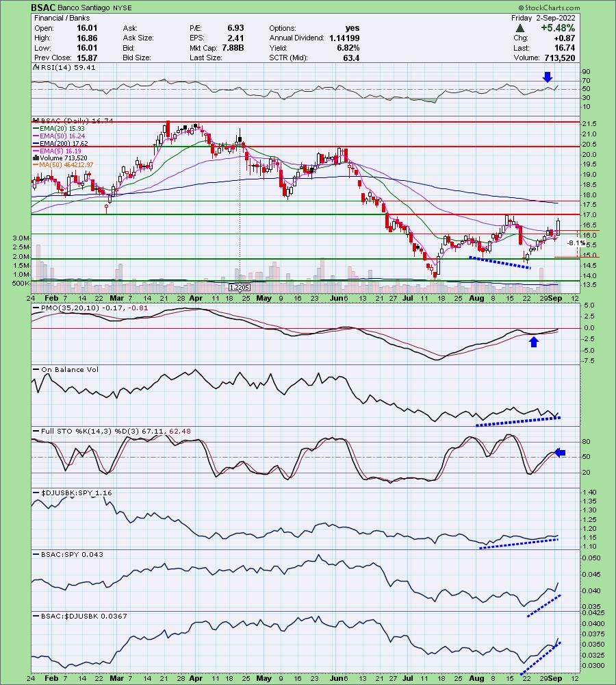
Task: Click the +5.48% percent change
Action: click(558, 28)
